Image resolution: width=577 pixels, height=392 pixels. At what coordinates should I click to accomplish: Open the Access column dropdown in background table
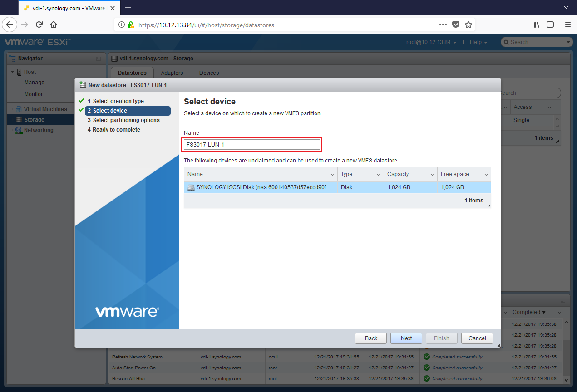point(549,108)
